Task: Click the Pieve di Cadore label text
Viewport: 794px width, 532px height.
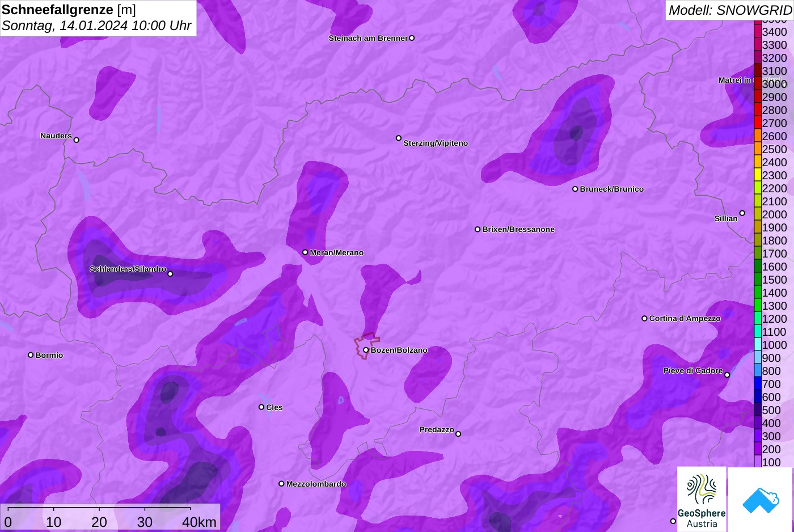Action: [x=693, y=370]
